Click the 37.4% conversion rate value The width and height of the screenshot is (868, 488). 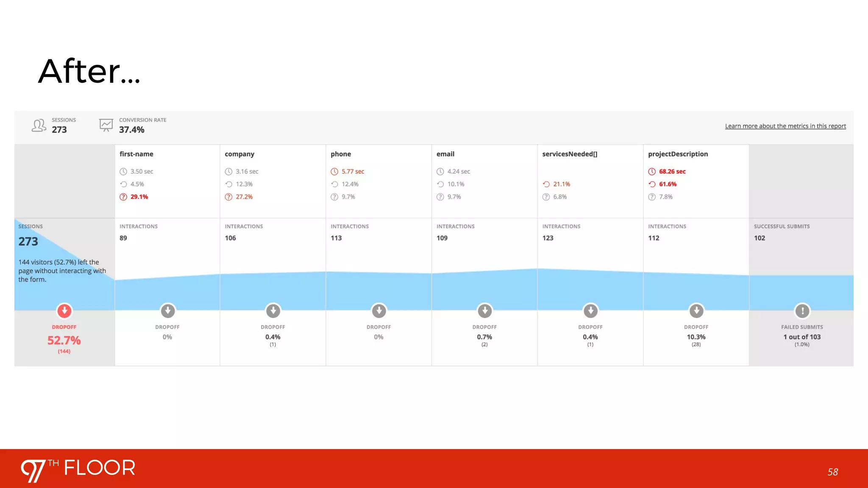[131, 130]
